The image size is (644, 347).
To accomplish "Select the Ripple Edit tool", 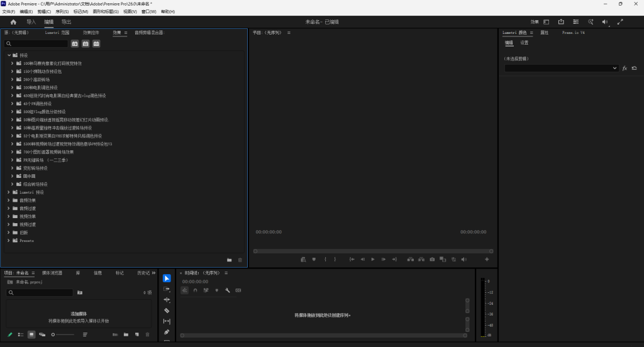I will [x=167, y=300].
